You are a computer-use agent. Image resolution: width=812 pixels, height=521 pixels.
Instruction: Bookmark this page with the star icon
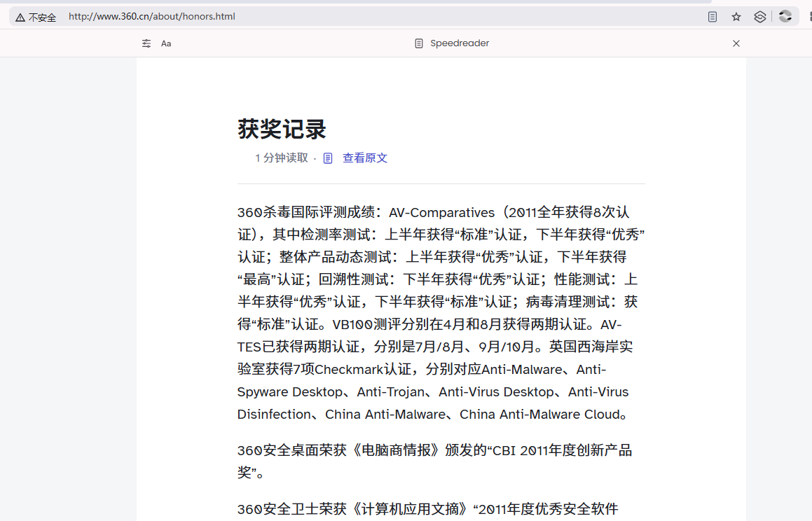coord(736,17)
